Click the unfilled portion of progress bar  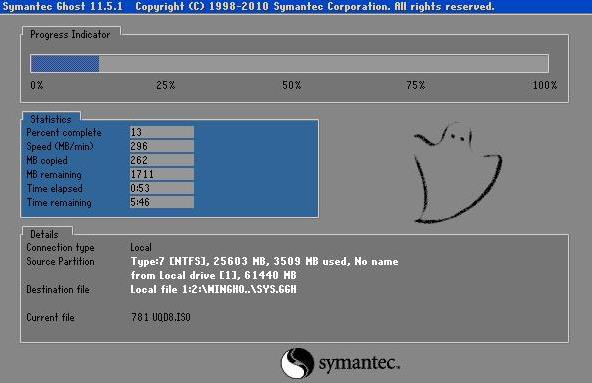tap(324, 63)
